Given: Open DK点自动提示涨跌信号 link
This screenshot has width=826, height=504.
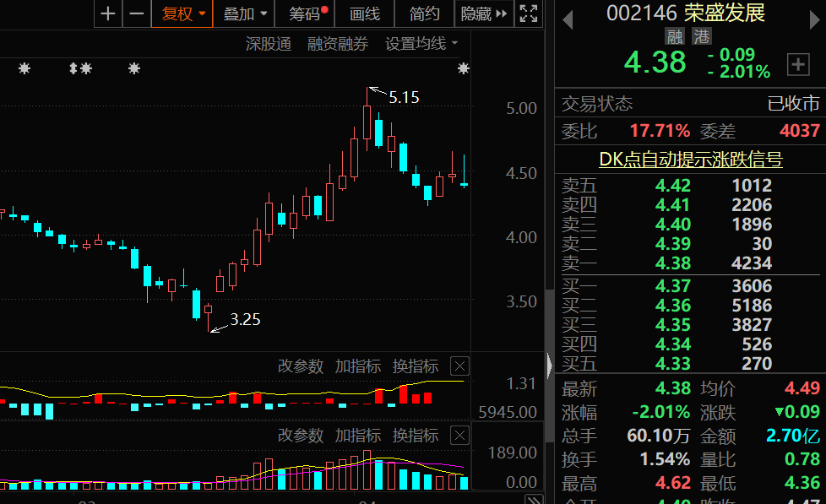Looking at the screenshot, I should tap(691, 159).
